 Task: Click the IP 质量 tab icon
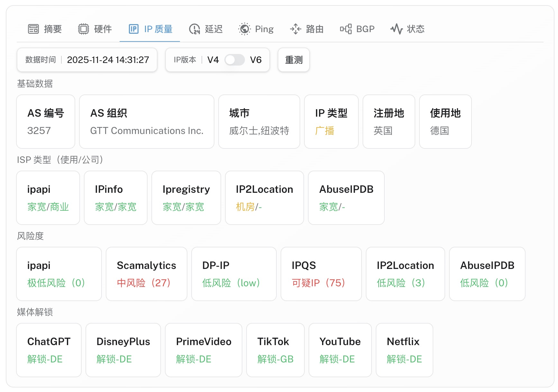coord(133,29)
